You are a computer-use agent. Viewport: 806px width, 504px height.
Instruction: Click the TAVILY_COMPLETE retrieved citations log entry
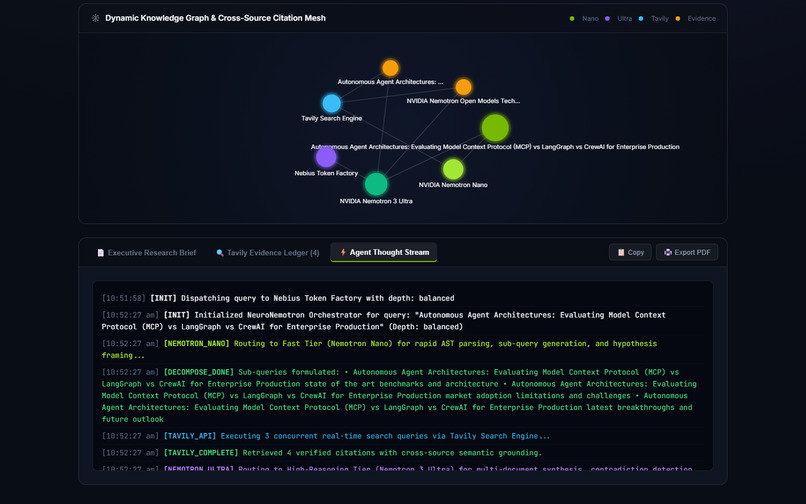click(402, 453)
